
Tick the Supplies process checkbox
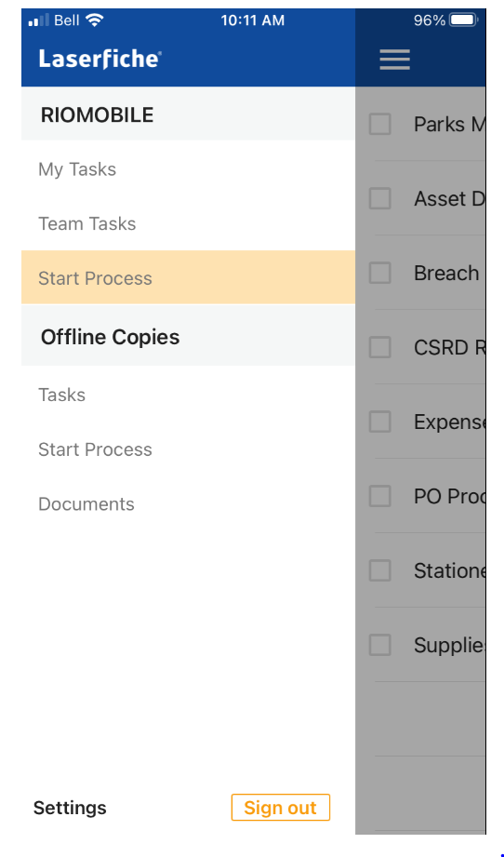(380, 645)
